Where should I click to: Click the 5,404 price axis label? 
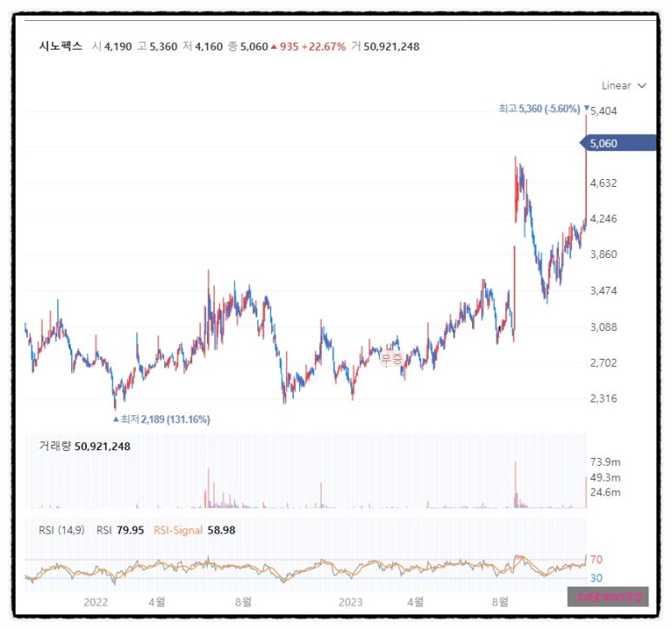pyautogui.click(x=603, y=111)
